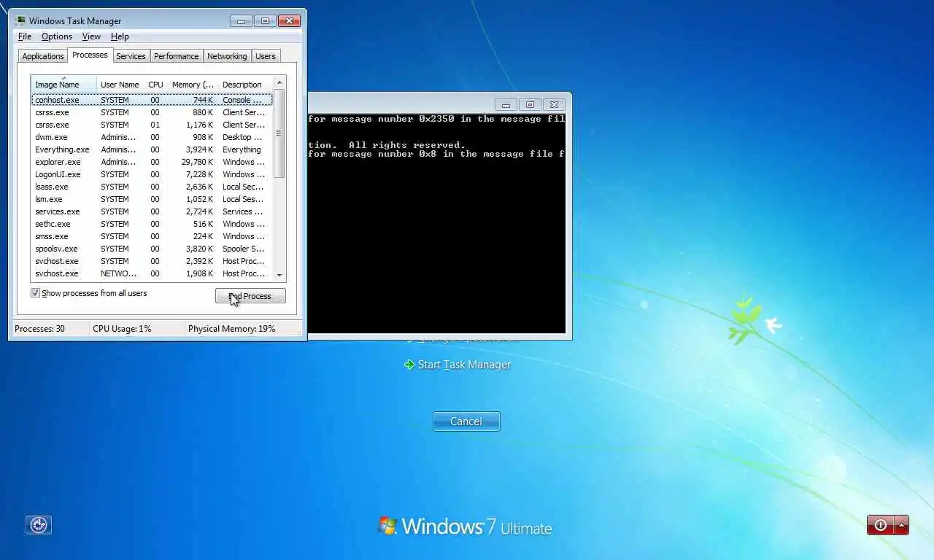This screenshot has width=934, height=560.
Task: Click the Ease of Access button
Action: [39, 525]
